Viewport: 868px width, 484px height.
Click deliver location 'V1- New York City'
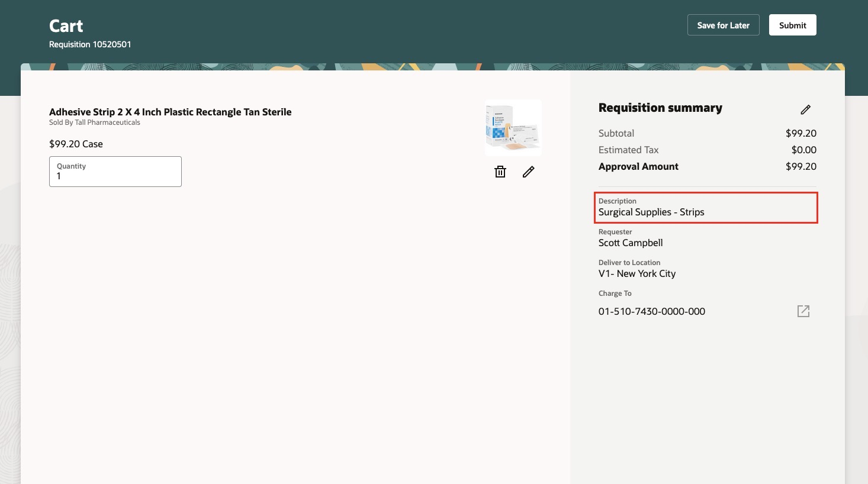point(637,273)
